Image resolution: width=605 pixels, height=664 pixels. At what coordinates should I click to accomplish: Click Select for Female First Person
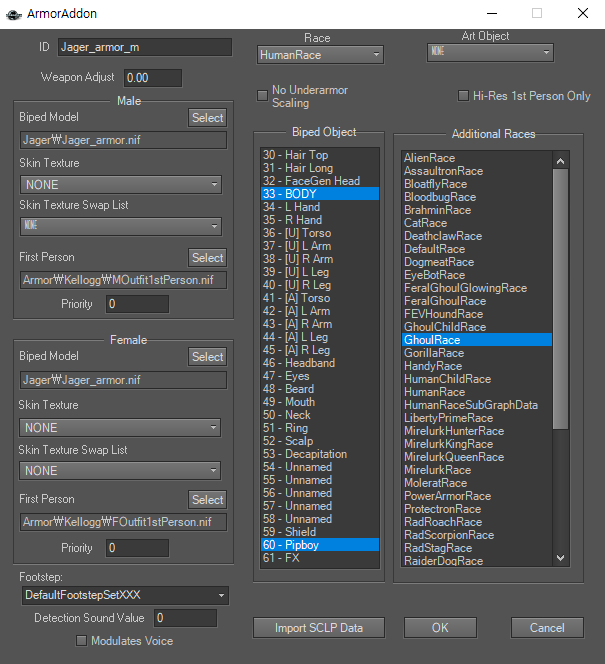pyautogui.click(x=207, y=500)
